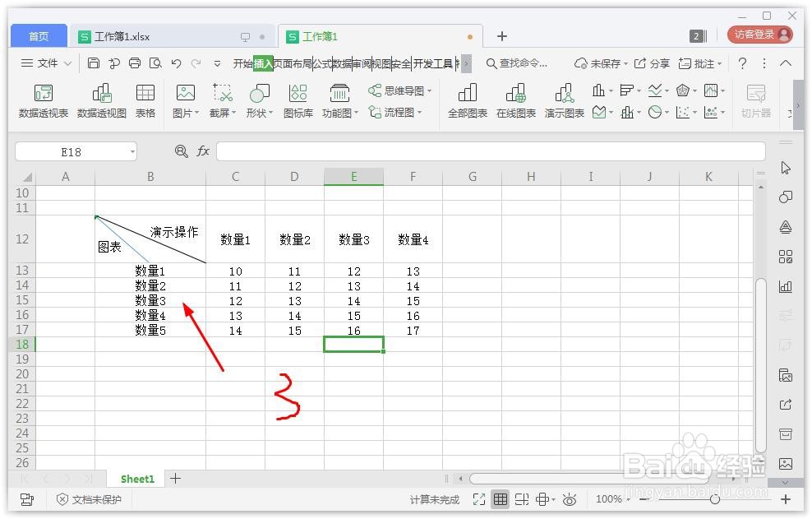Toggle page break preview in status bar
The height and width of the screenshot is (519, 812).
tap(521, 499)
